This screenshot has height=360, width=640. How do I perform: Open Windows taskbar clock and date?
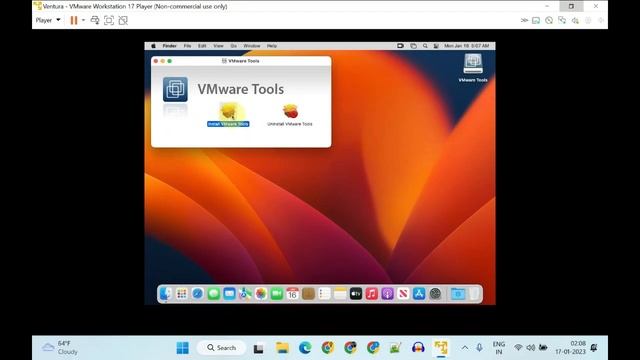point(570,348)
